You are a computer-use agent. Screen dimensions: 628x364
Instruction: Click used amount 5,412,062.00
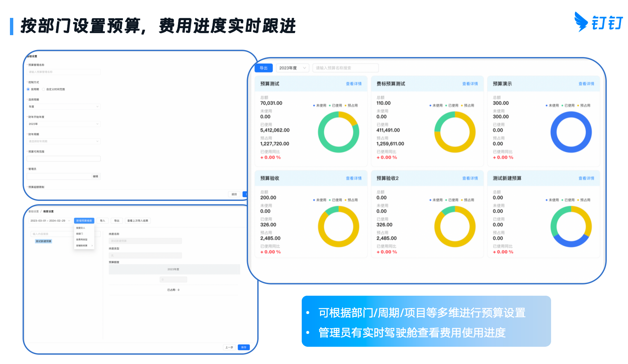click(275, 130)
